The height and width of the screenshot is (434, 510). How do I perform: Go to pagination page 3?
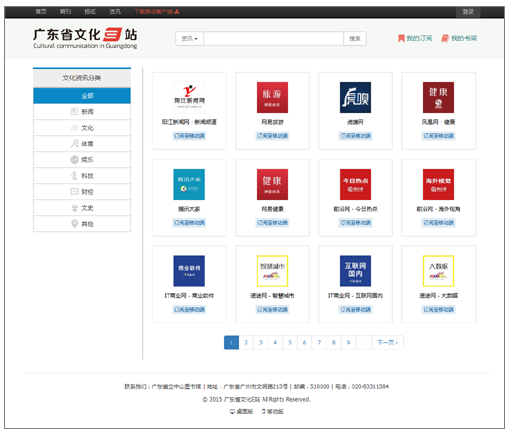coord(261,342)
